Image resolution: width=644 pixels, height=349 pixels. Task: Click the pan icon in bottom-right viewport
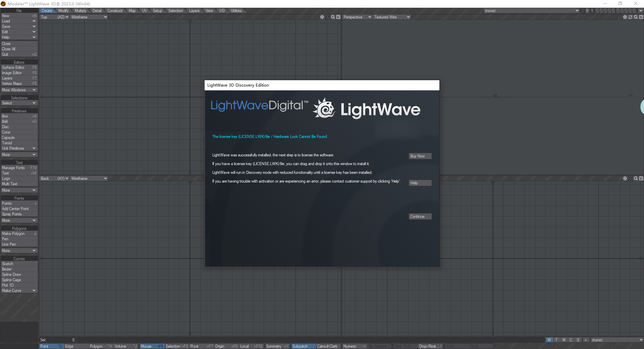tap(625, 179)
